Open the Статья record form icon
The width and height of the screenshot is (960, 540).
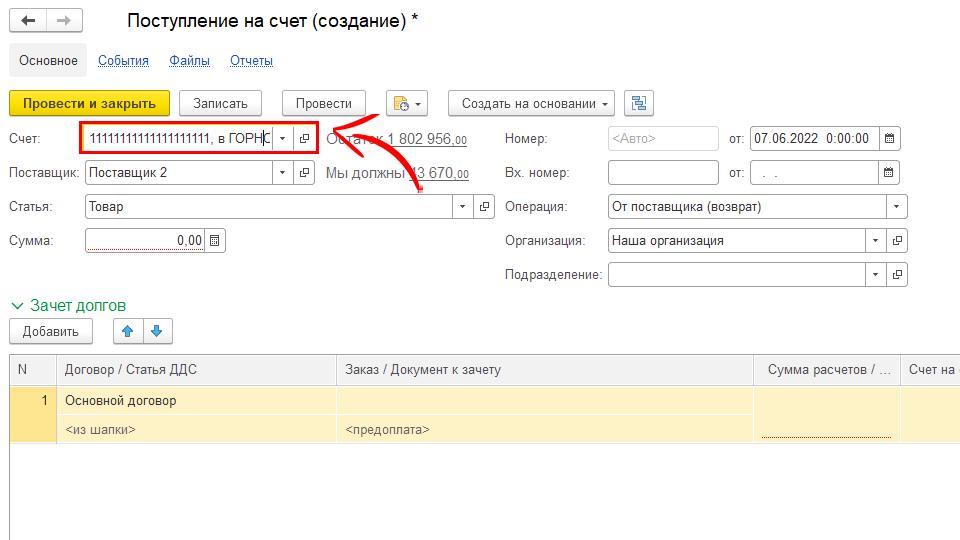click(485, 207)
